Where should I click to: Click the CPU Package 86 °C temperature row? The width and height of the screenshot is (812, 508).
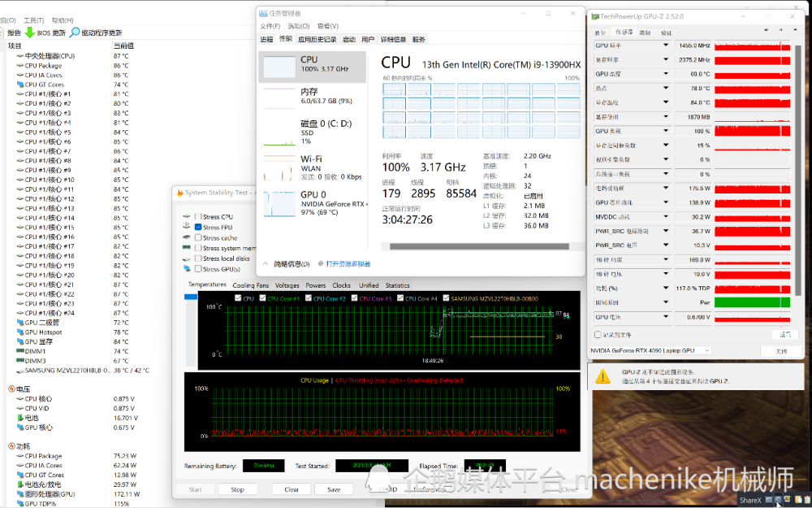point(78,66)
